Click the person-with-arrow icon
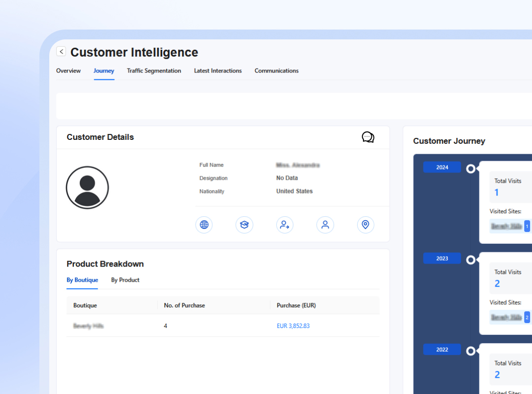The width and height of the screenshot is (532, 394). (285, 225)
